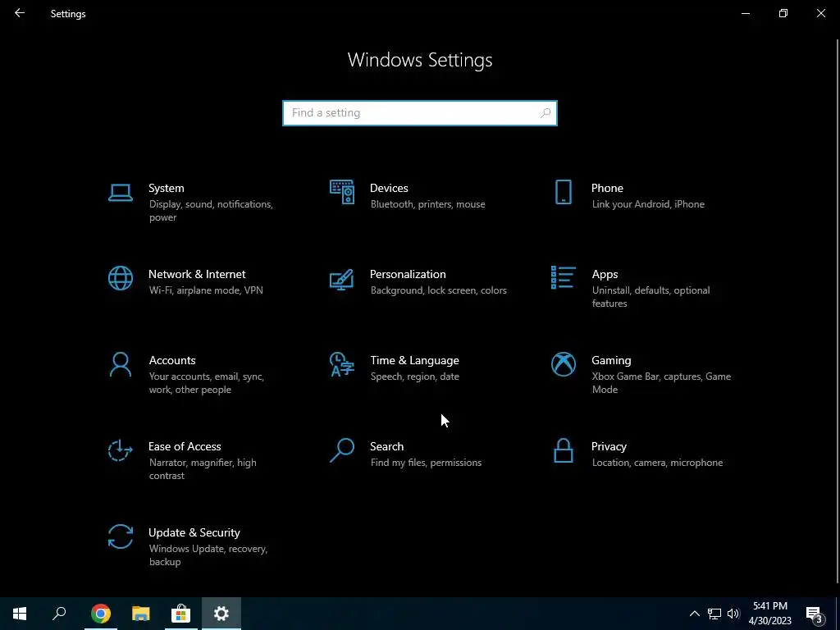
Task: Open the taskbar clock showing 5:41 PM
Action: tap(769, 614)
